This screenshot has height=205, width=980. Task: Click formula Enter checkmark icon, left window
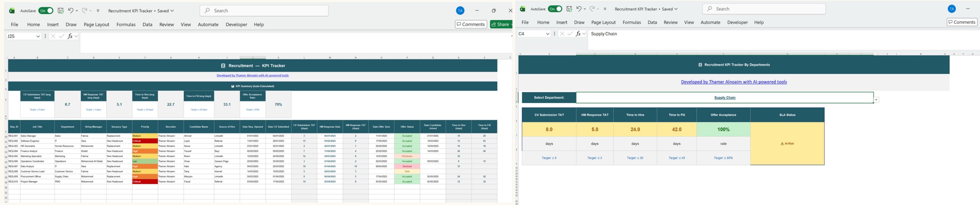click(x=61, y=36)
